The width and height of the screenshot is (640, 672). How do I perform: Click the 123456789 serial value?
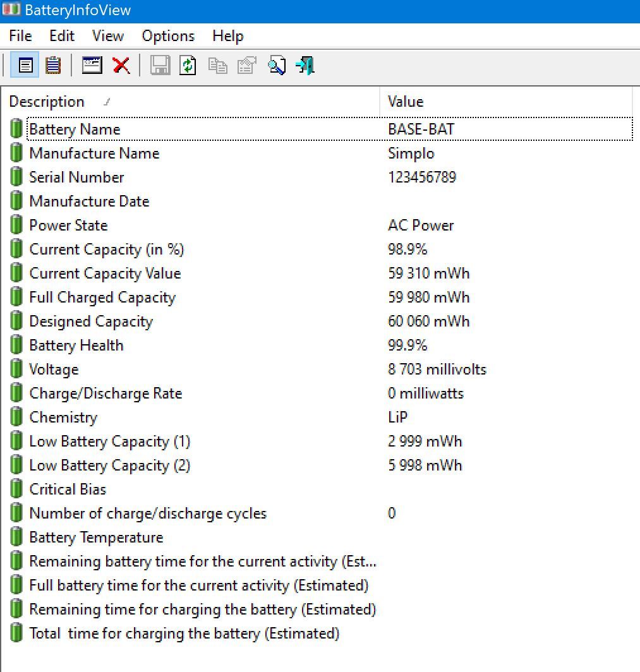coord(422,177)
